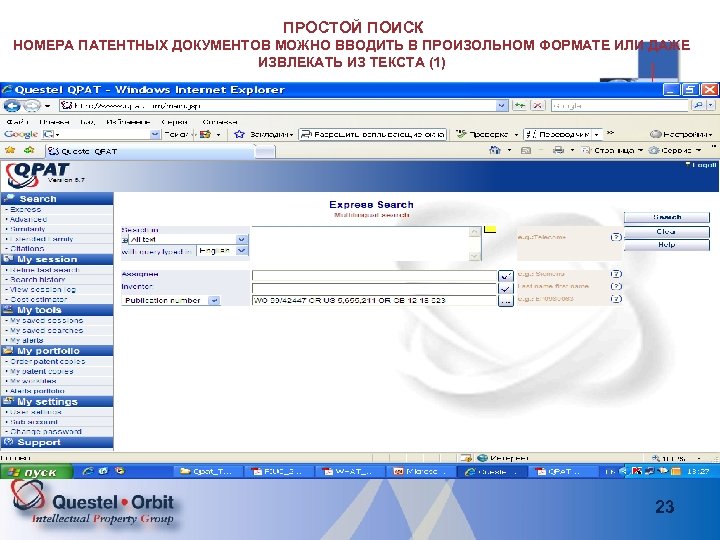Click the search text box scrollbar up arrow
The width and height of the screenshot is (720, 540).
click(475, 232)
